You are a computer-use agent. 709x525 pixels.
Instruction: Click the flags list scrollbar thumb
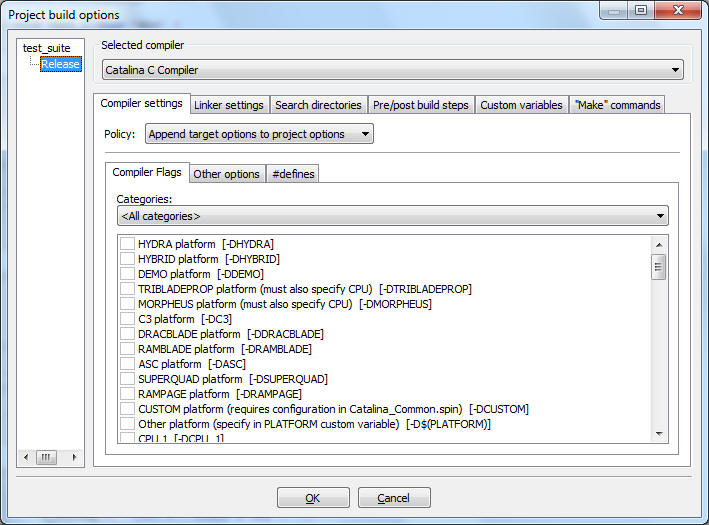pos(659,267)
